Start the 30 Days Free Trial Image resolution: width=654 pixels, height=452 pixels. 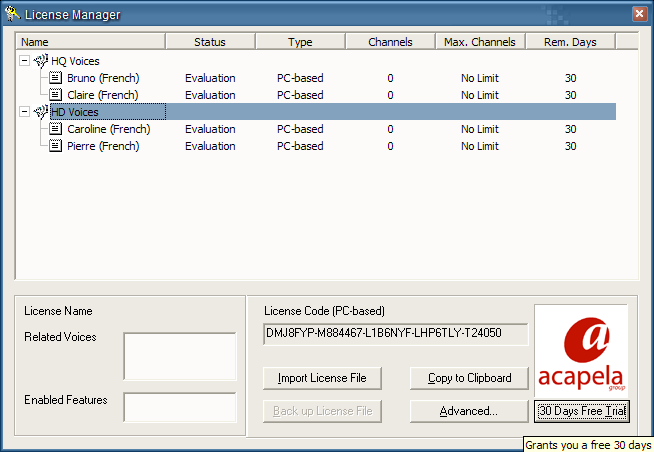581,411
